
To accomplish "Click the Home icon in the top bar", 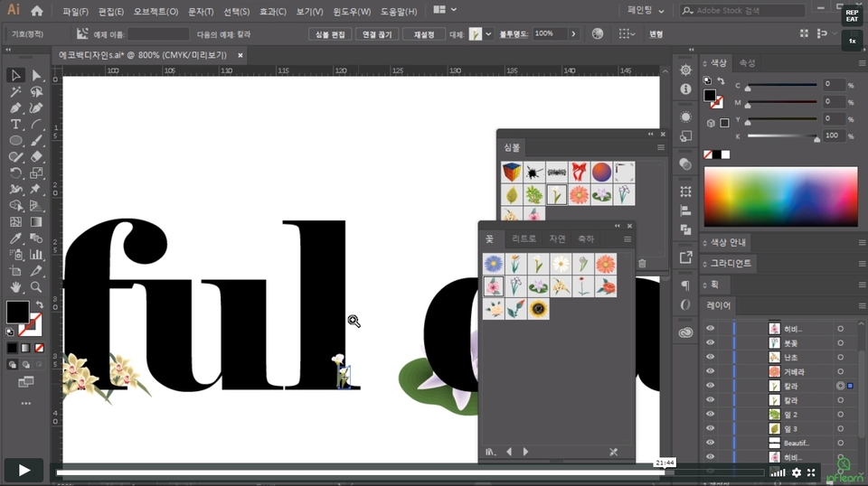I will (x=37, y=11).
